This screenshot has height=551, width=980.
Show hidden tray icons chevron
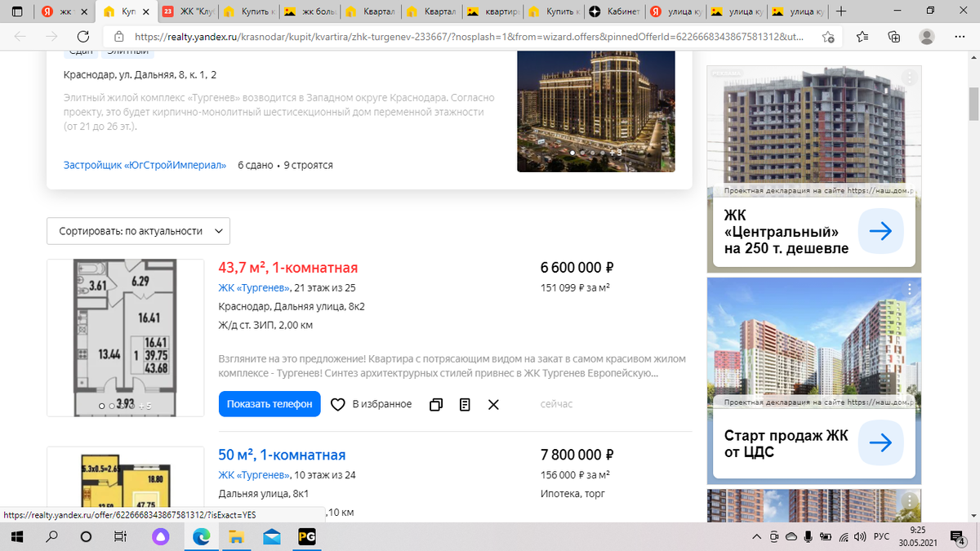757,537
